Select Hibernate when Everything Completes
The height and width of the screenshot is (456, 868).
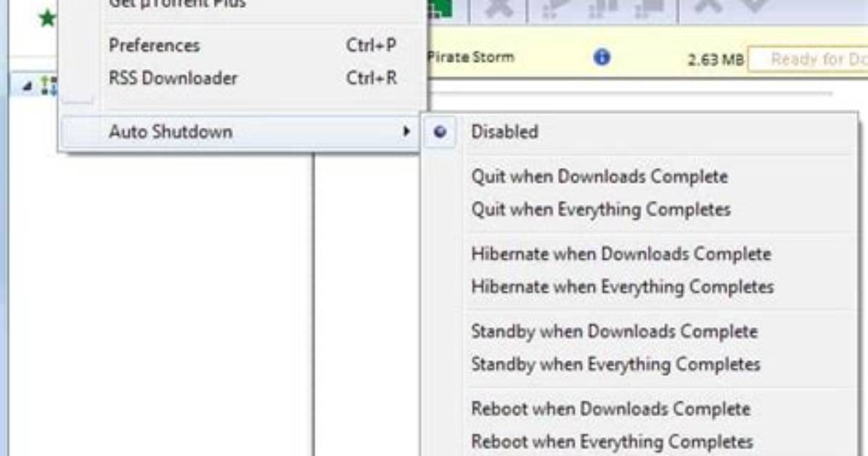(x=622, y=287)
